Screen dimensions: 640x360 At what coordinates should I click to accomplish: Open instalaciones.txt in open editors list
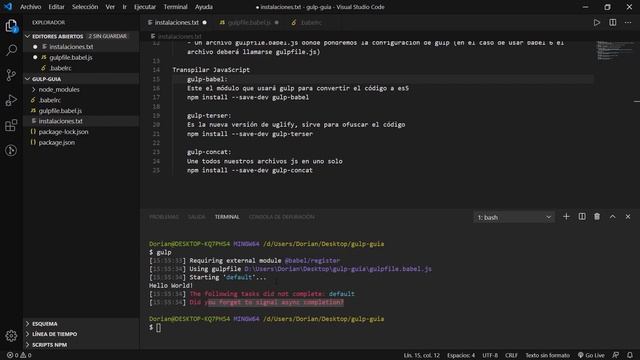pos(81,47)
